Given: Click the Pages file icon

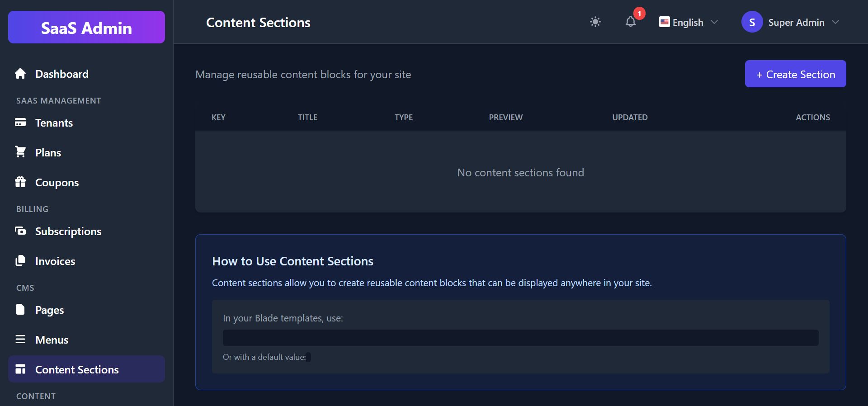Looking at the screenshot, I should tap(20, 310).
